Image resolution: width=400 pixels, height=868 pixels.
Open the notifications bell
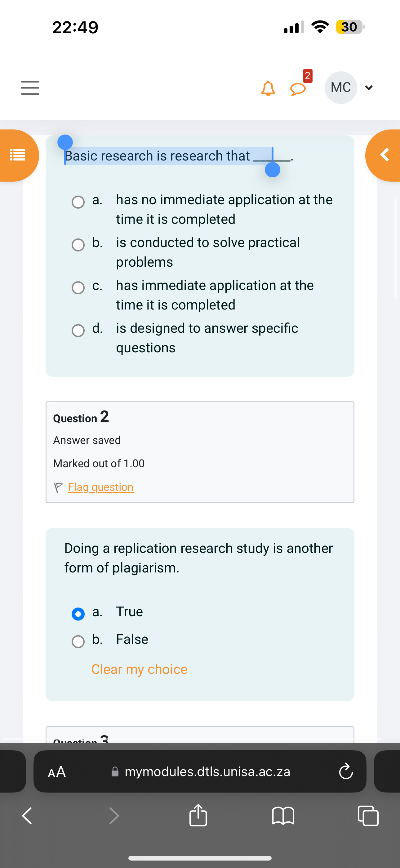pos(268,88)
